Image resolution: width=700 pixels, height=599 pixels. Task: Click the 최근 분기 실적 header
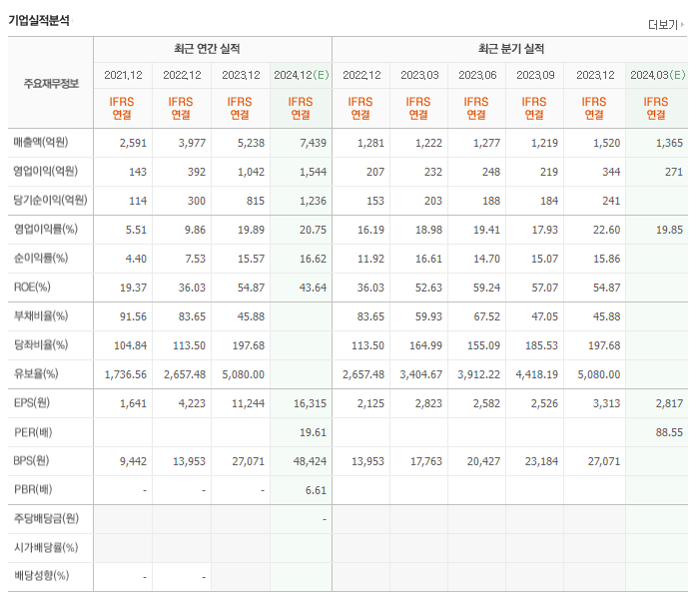(511, 49)
